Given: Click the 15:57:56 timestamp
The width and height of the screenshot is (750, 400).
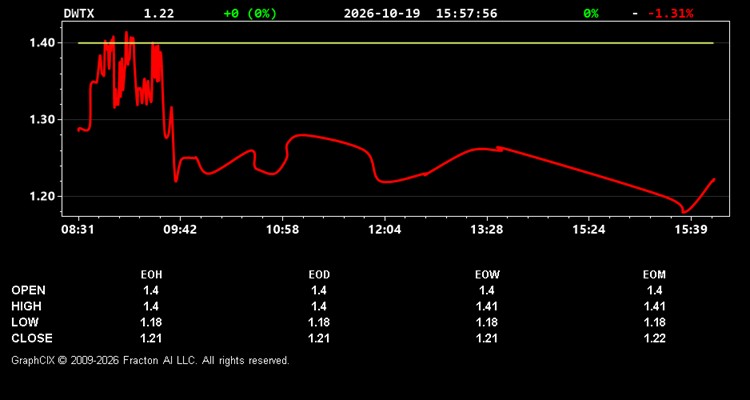Looking at the screenshot, I should pos(466,13).
